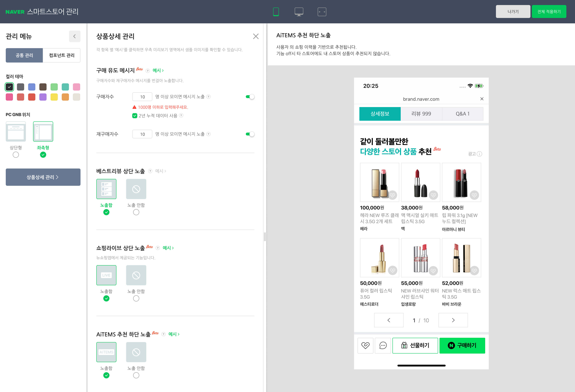Like the 입생로랑 lipstick product
575x392 pixels.
(433, 271)
